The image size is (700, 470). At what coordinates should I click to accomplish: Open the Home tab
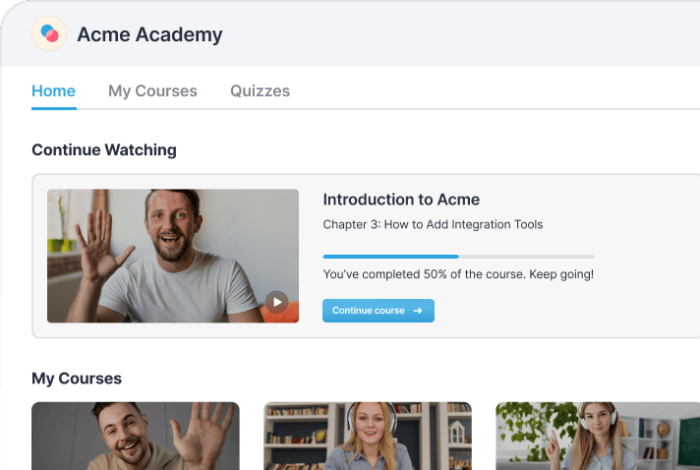[x=53, y=91]
